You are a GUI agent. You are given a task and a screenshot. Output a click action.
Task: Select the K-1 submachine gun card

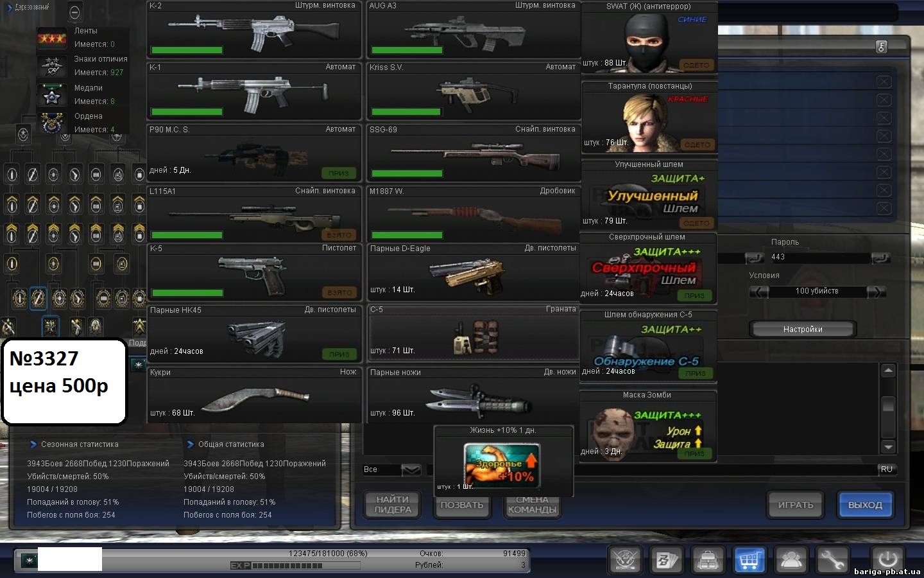tap(254, 91)
